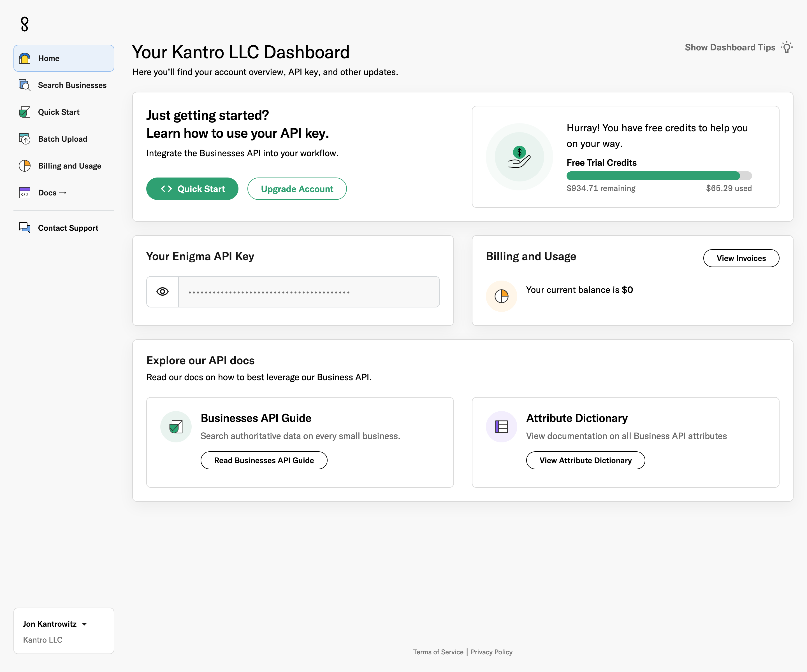
Task: Click Read Businesses API Guide button
Action: click(x=264, y=460)
